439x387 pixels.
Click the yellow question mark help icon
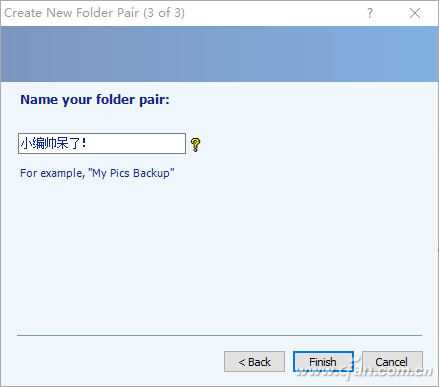tap(196, 145)
